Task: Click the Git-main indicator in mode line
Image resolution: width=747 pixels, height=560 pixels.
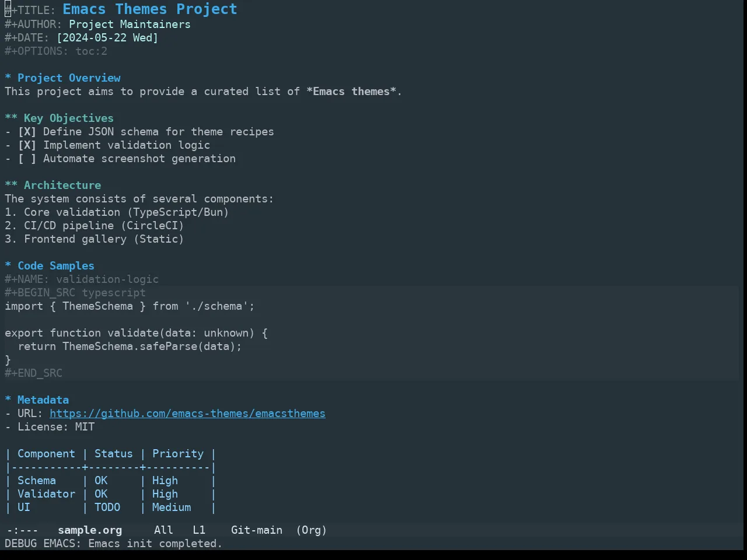Action: 257,530
